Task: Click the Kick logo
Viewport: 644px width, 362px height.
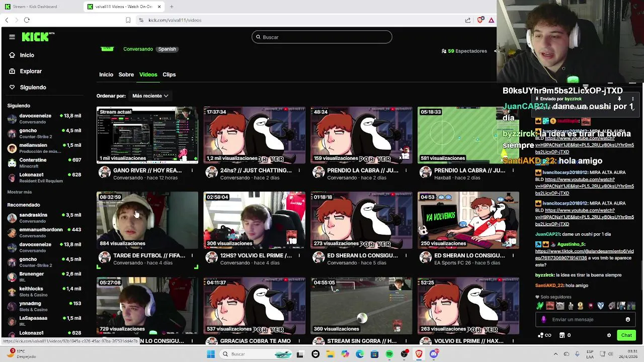Action: pyautogui.click(x=38, y=37)
